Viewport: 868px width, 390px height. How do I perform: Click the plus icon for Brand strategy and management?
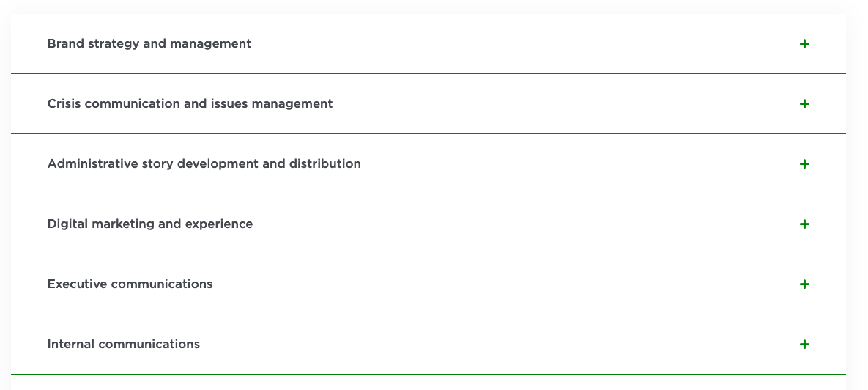coord(804,44)
